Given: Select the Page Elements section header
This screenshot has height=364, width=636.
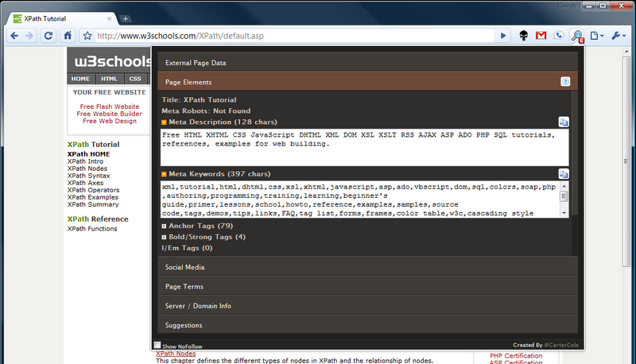Looking at the screenshot, I should click(367, 82).
